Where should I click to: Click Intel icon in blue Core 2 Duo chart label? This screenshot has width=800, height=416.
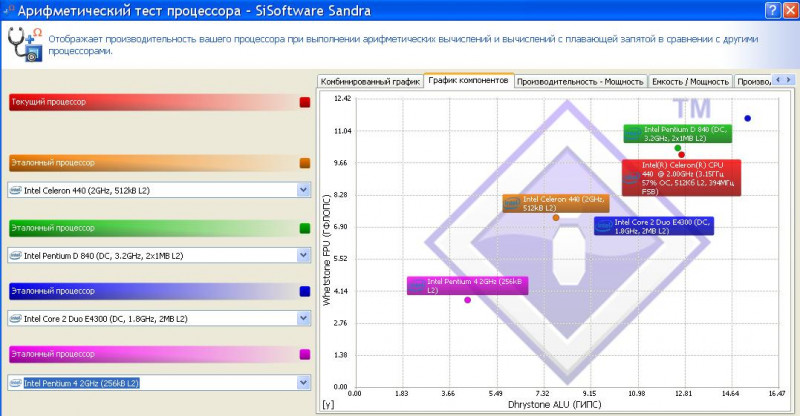click(x=604, y=226)
